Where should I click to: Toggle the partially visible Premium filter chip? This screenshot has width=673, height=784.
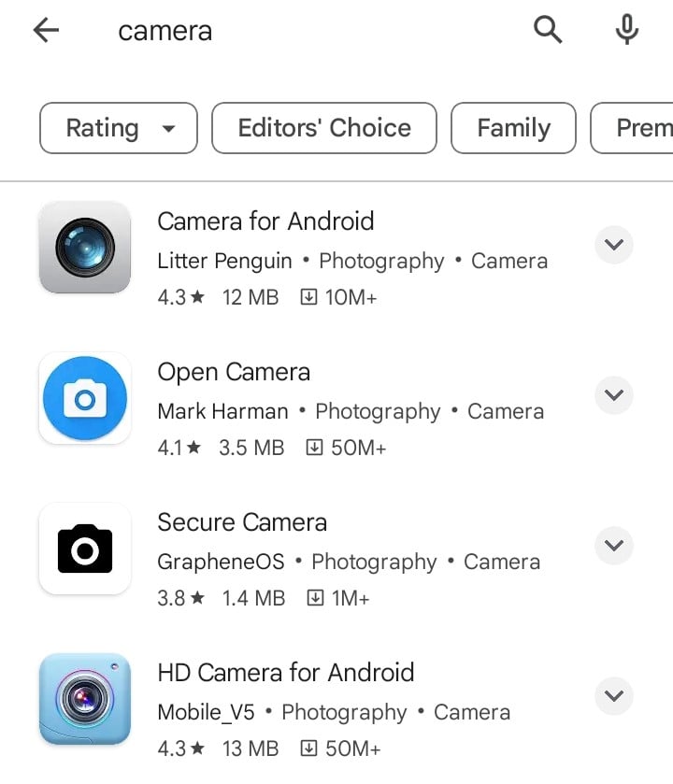(x=633, y=128)
